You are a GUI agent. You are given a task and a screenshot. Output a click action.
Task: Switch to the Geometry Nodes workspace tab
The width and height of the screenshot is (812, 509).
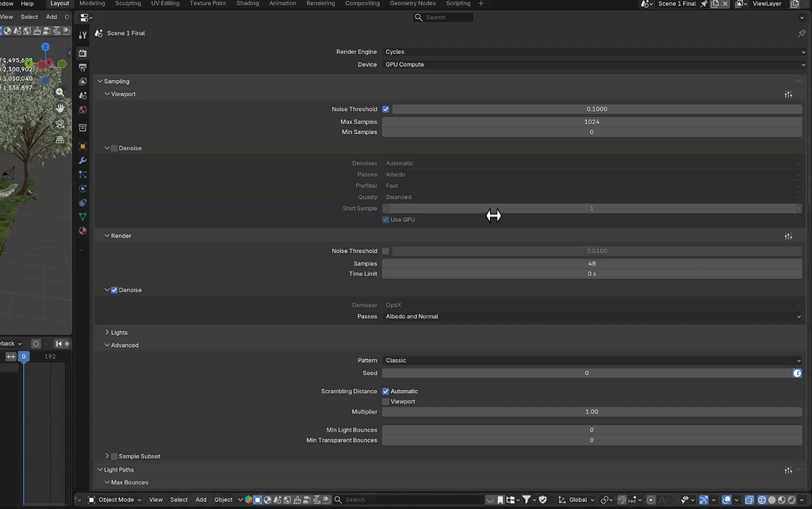coord(412,4)
